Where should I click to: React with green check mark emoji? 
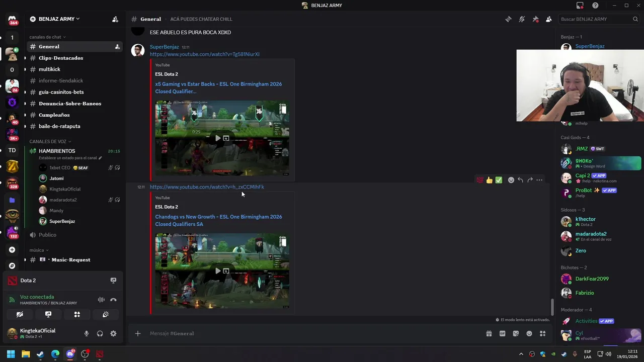pyautogui.click(x=499, y=180)
